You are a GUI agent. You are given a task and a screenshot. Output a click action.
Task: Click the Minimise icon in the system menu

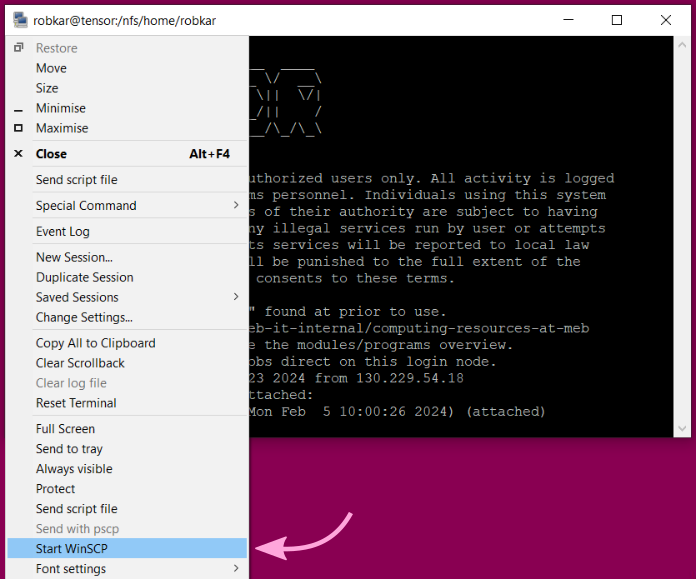coord(18,109)
